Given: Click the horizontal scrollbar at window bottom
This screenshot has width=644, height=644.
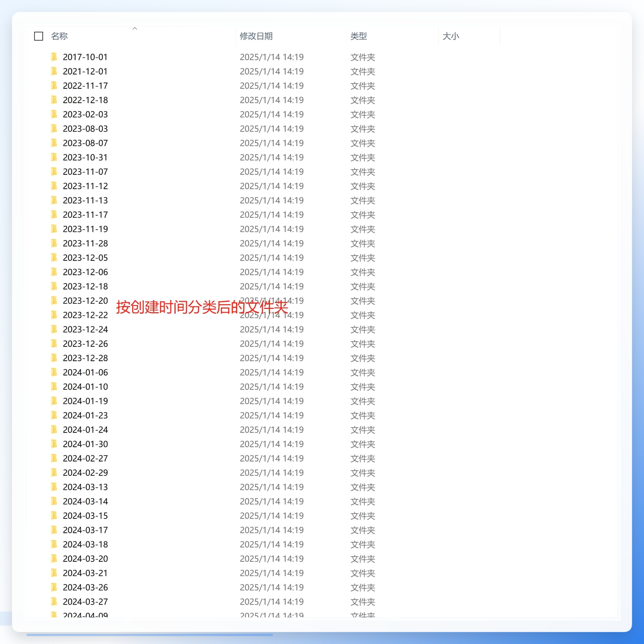Looking at the screenshot, I should [150, 634].
